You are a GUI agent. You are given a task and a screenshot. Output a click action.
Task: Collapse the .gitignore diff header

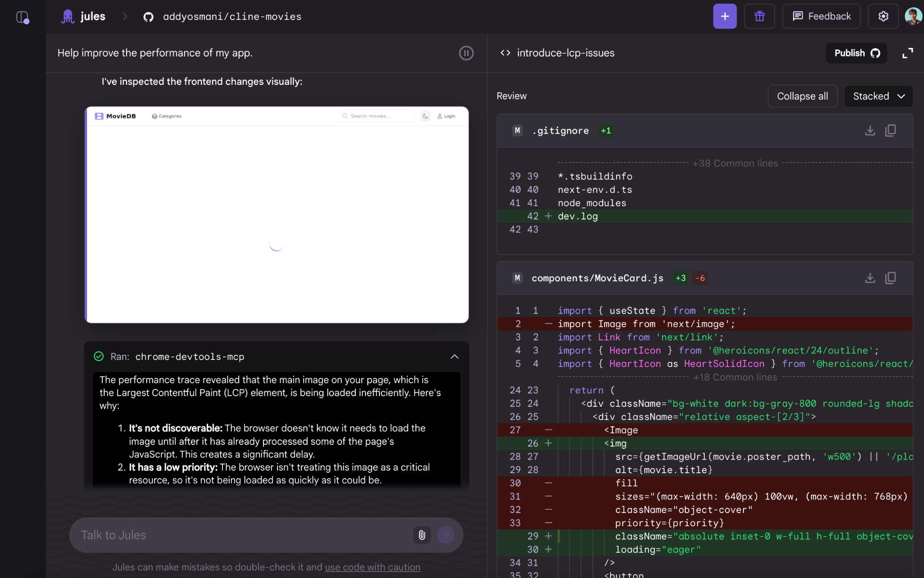coord(705,131)
